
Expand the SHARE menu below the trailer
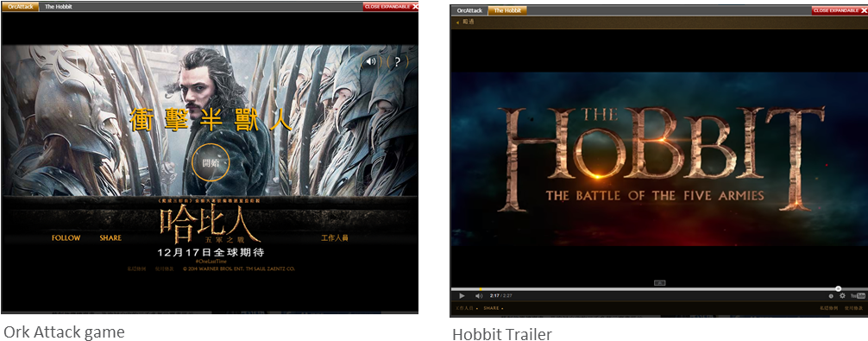point(494,308)
